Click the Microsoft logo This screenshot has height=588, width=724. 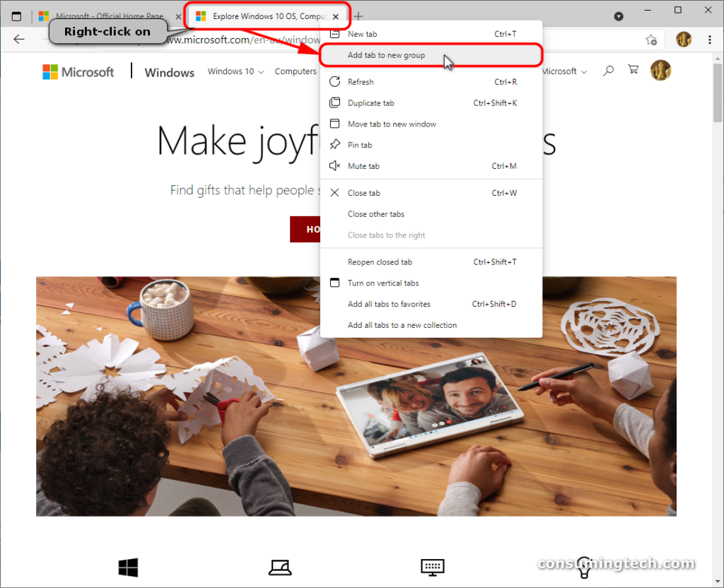click(x=78, y=72)
